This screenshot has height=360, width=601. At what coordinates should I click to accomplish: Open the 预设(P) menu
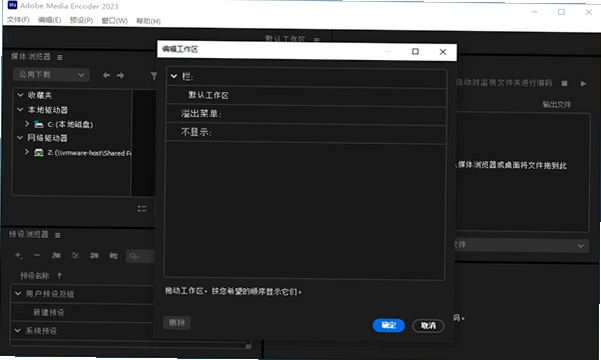point(81,20)
